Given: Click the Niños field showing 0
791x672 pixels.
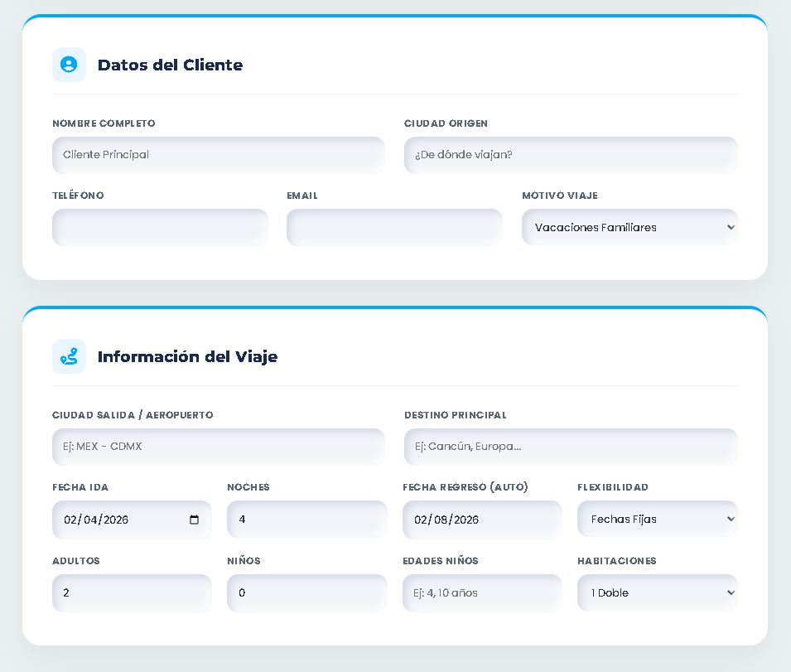Looking at the screenshot, I should (x=307, y=592).
